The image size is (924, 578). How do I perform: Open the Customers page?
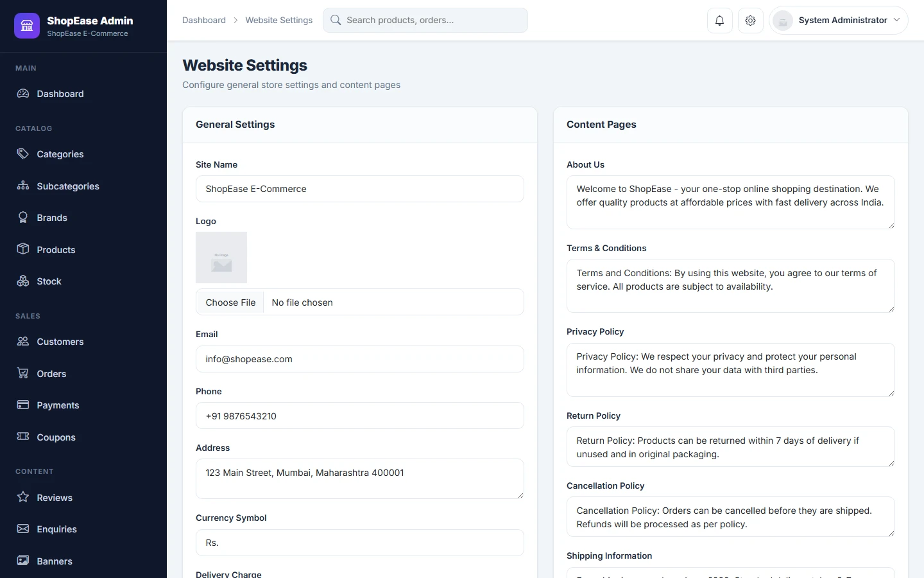83,342
